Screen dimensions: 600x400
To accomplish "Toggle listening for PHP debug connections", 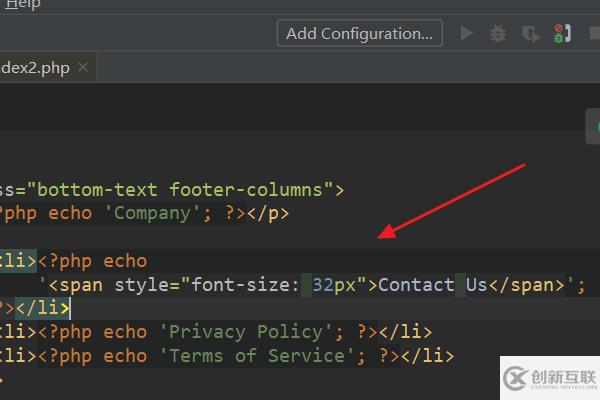I will click(559, 33).
